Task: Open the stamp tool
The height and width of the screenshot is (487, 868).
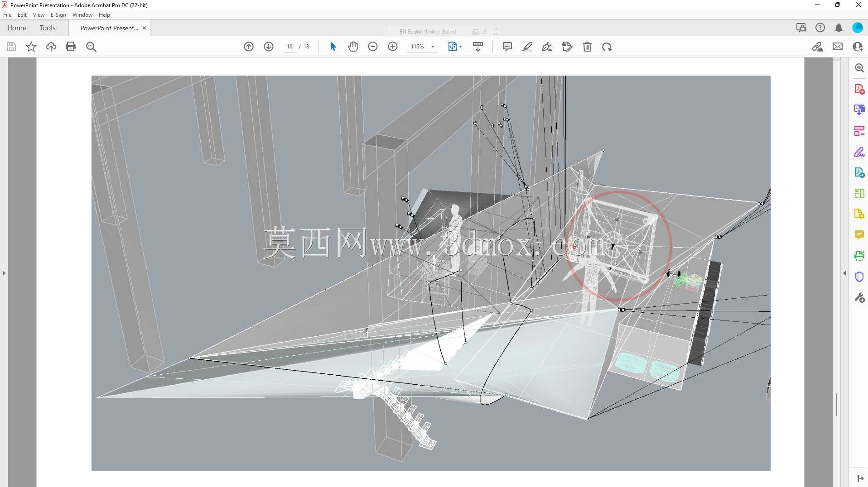Action: (567, 47)
